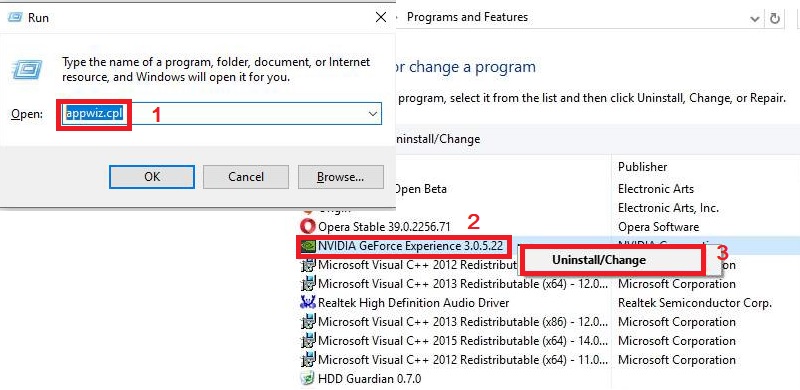Screen dimensions: 800x390
Task: Click the Opera Stable icon
Action: pyautogui.click(x=308, y=227)
